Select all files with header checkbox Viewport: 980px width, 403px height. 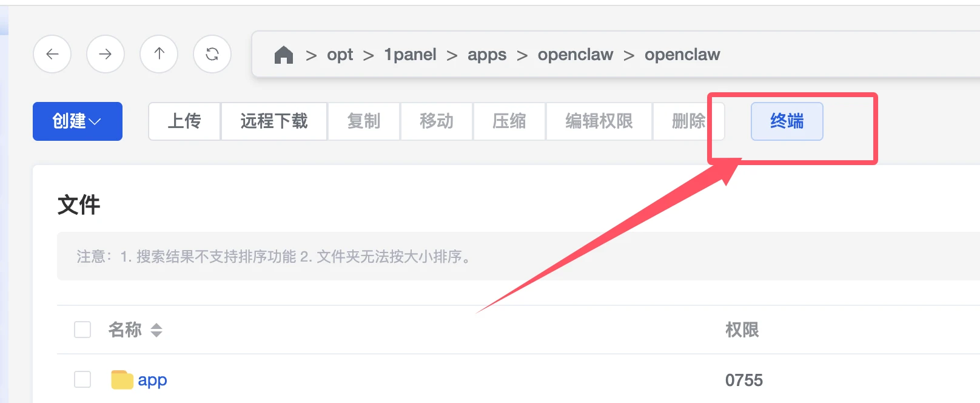[82, 330]
